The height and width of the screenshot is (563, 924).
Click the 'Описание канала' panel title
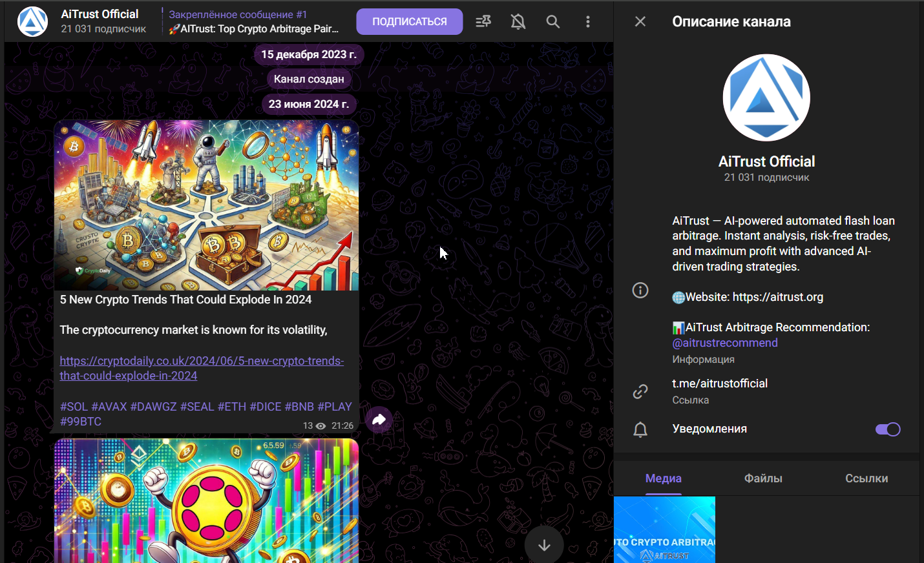[731, 21]
